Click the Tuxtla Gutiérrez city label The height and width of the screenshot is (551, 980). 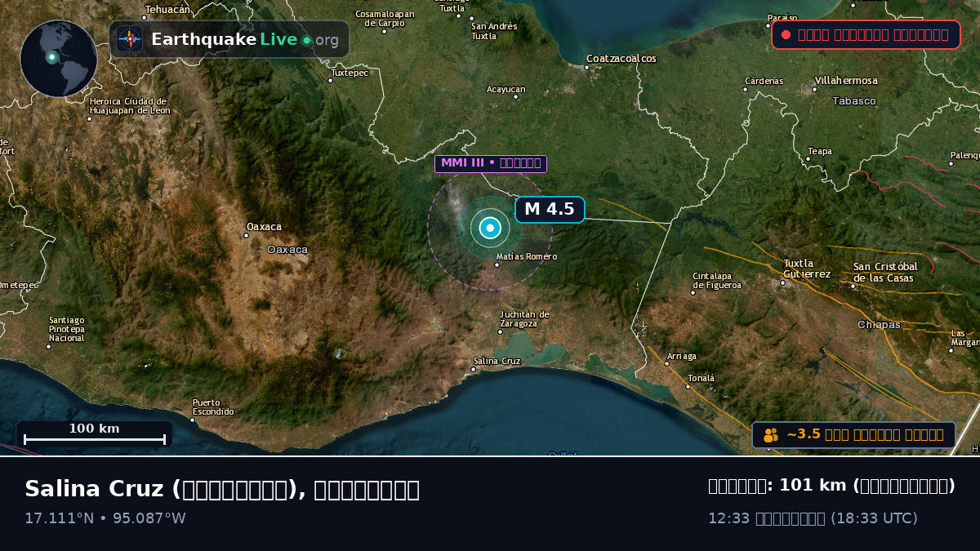807,269
